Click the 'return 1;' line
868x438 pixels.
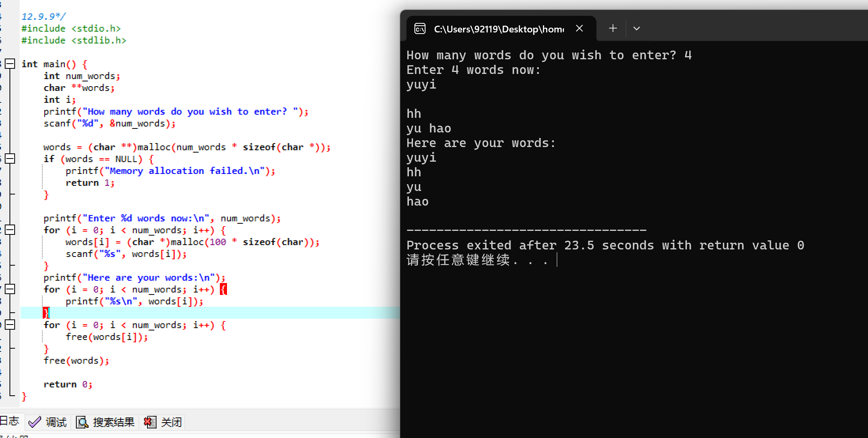[90, 183]
